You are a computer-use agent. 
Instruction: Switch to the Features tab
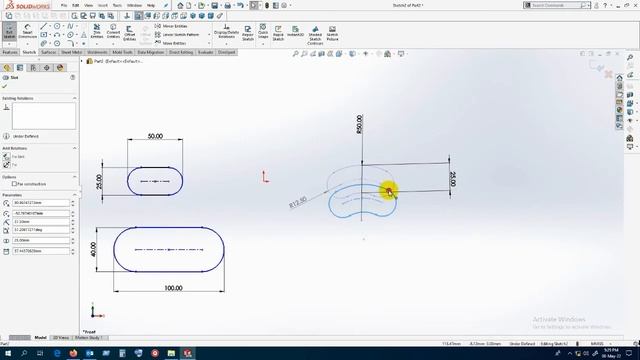10,52
